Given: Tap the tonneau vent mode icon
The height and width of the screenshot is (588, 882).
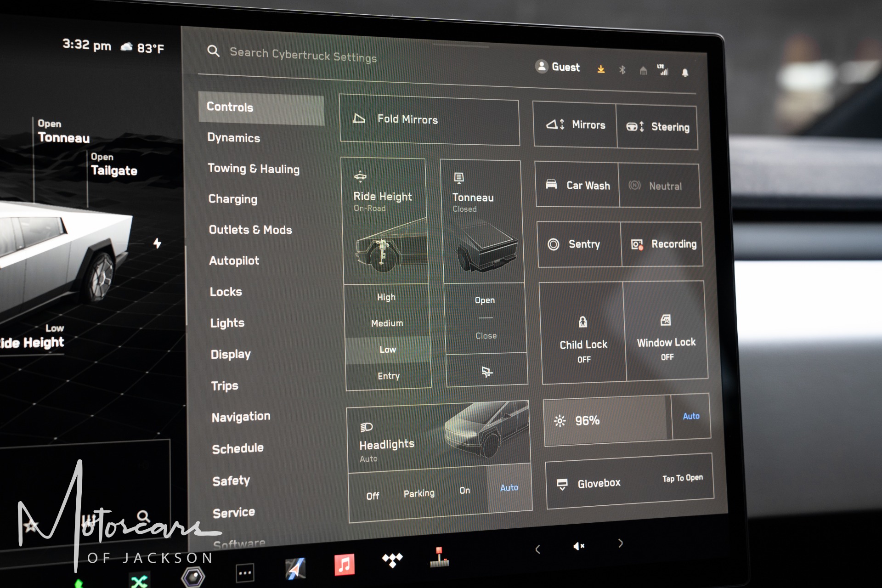Looking at the screenshot, I should pos(486,371).
